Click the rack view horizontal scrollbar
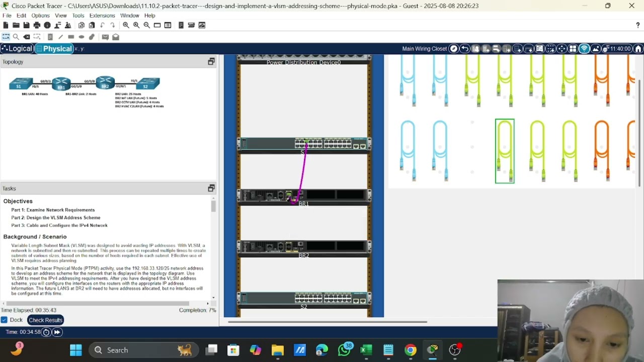 tap(327, 322)
